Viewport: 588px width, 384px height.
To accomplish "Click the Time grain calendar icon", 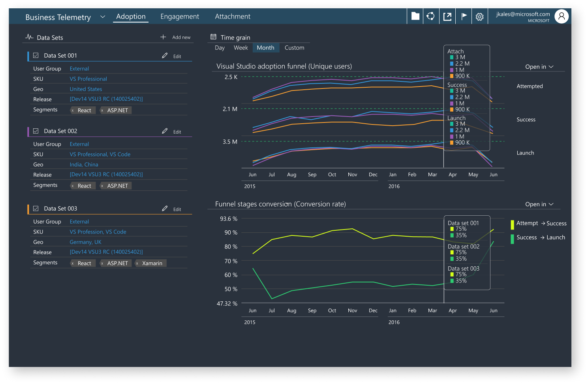I will (214, 37).
